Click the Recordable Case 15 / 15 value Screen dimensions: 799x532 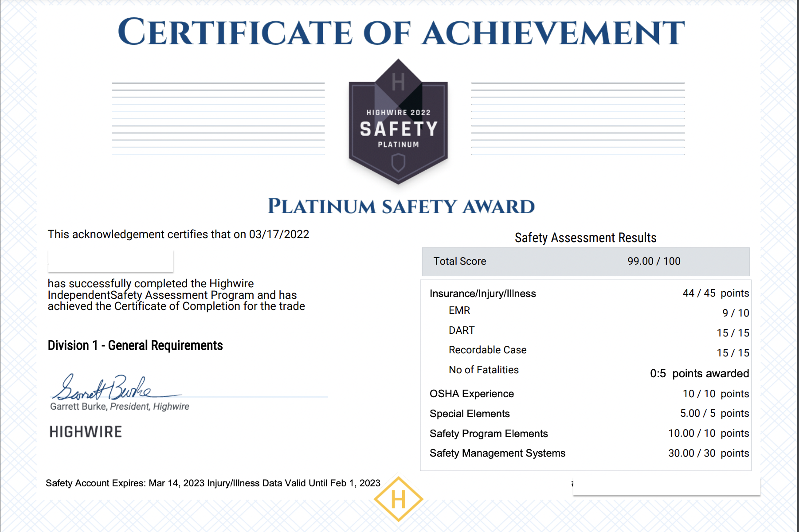click(733, 353)
